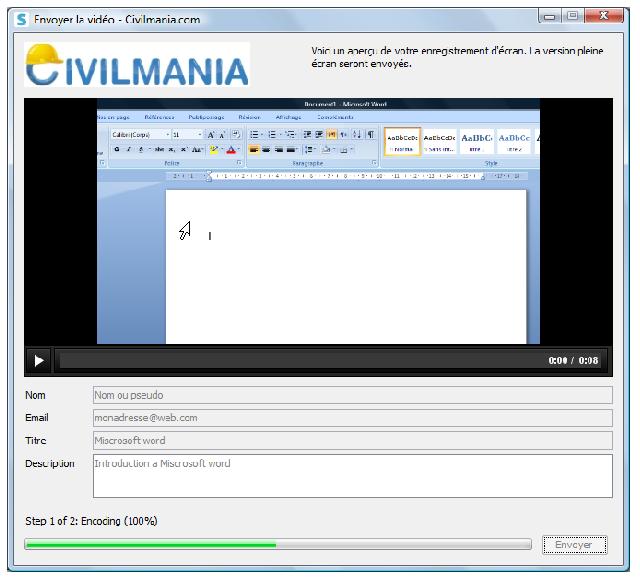
Task: Click the 'Titre' field label
Action: tap(36, 441)
